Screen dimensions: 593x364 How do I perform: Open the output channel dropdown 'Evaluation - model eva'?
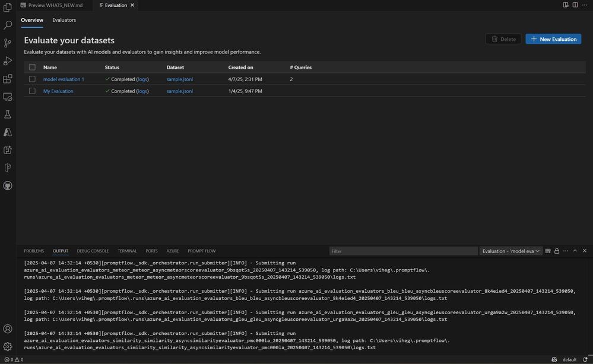pos(510,251)
